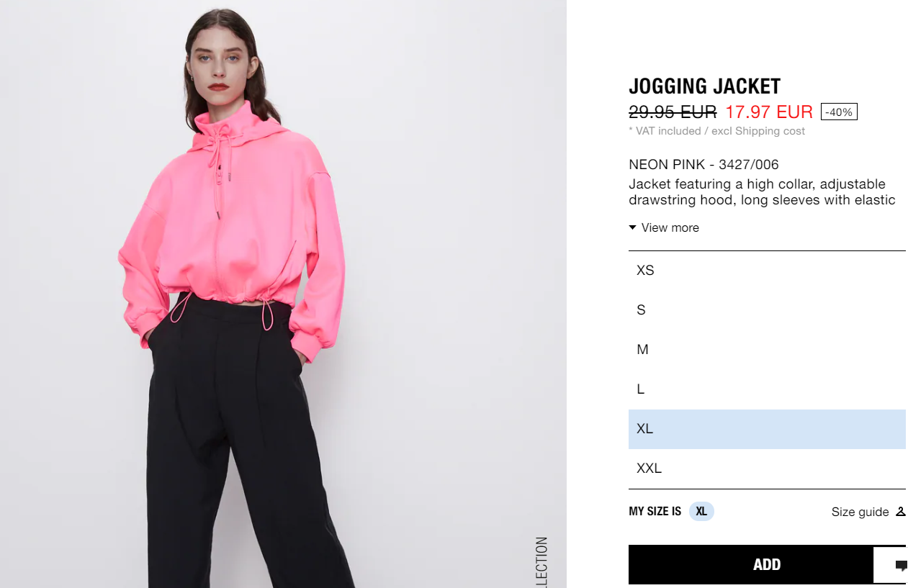Deselect the highlighted XL size row

767,429
